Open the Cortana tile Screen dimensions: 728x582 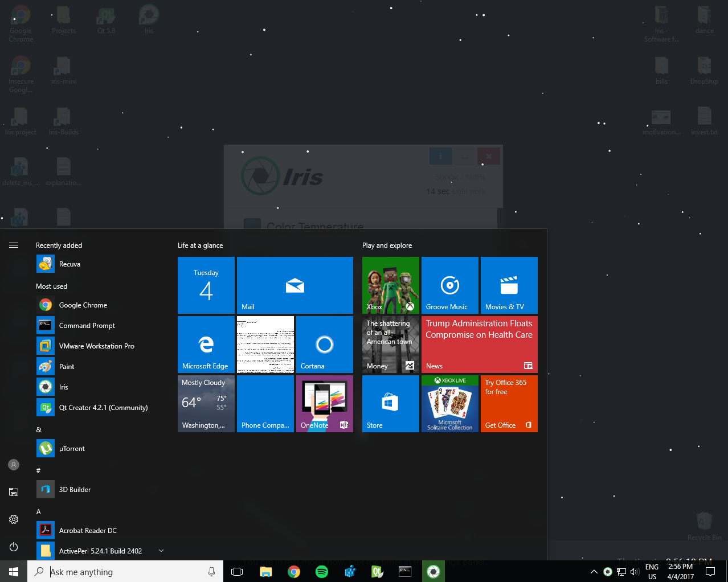pyautogui.click(x=325, y=345)
